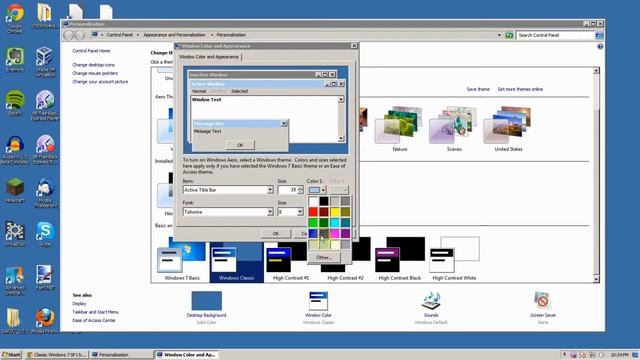Select the High Contrast White theme
Viewport: 640px width, 360px height.
tap(454, 259)
